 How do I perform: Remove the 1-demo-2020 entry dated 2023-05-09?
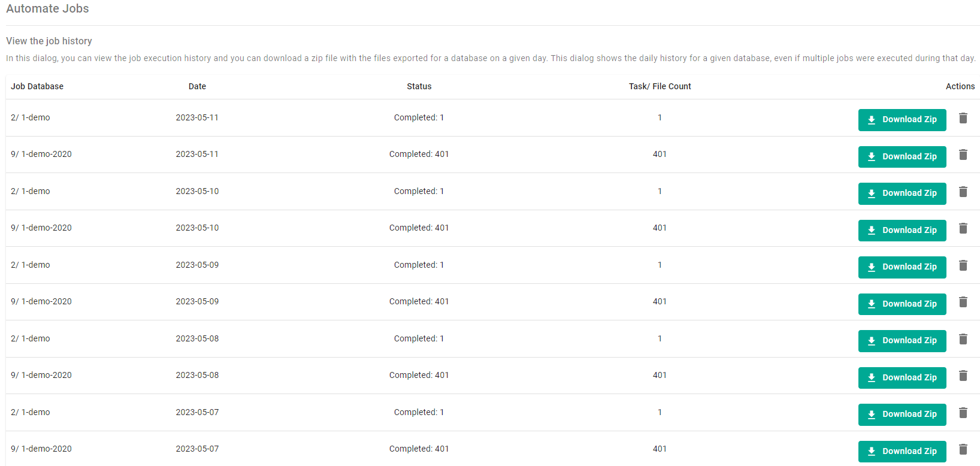pos(963,302)
